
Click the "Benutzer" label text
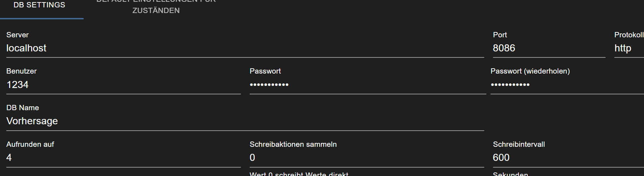[22, 71]
